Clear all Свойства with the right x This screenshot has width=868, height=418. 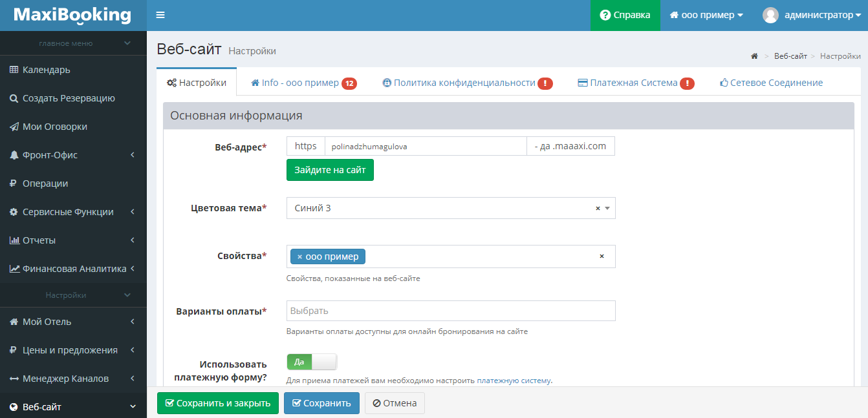602,256
